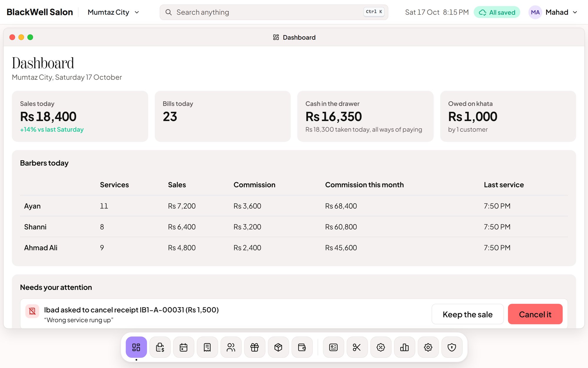This screenshot has height=368, width=588.
Task: Select the Ayan barber row name
Action: (32, 206)
